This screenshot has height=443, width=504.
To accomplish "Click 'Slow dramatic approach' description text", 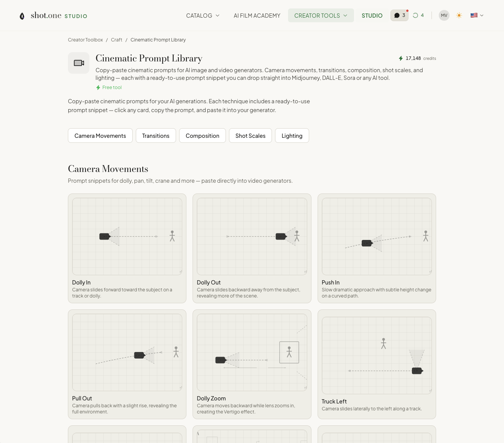I will click(x=377, y=293).
